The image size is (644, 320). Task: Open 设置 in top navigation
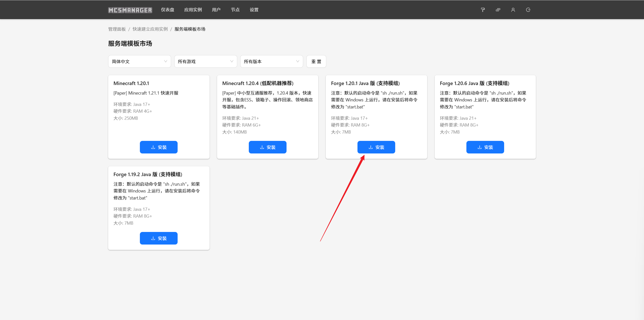coord(254,10)
